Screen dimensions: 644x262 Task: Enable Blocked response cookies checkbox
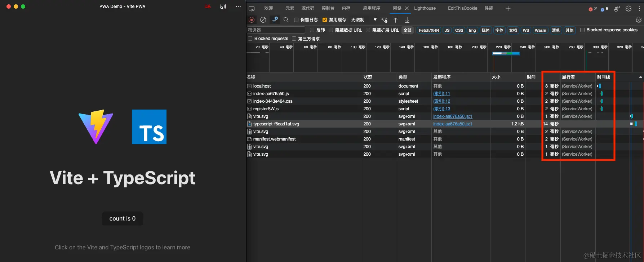(x=582, y=30)
